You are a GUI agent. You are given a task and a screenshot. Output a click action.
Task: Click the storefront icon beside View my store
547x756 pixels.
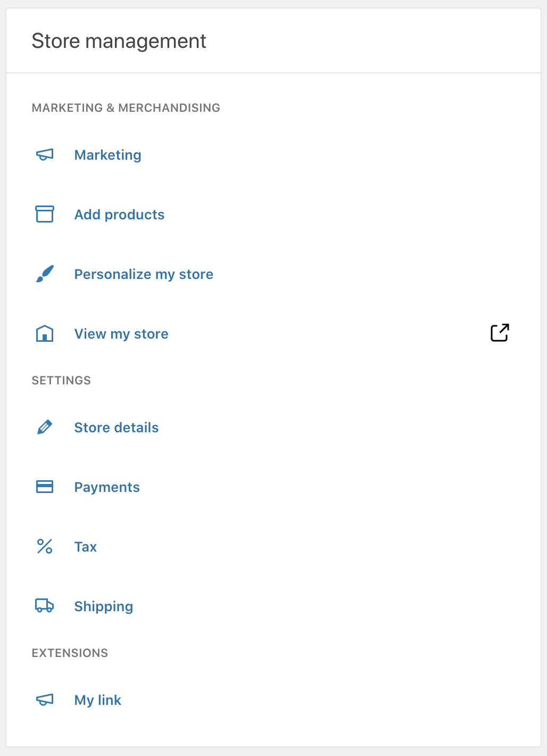click(x=45, y=334)
